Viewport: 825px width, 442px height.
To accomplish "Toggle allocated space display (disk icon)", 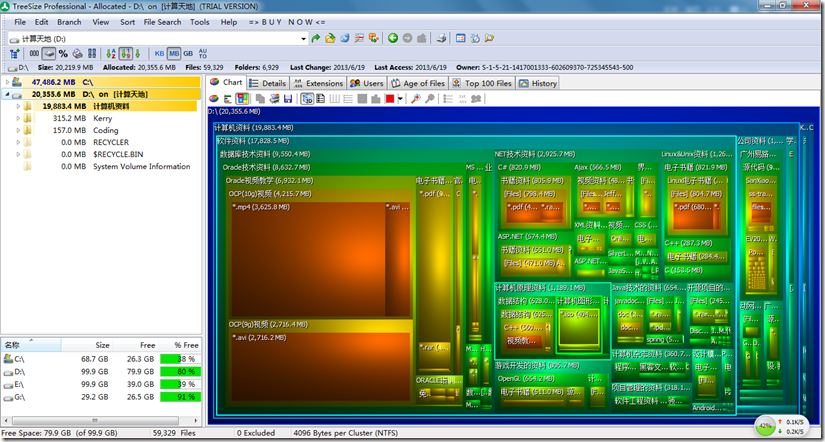I will [x=49, y=53].
